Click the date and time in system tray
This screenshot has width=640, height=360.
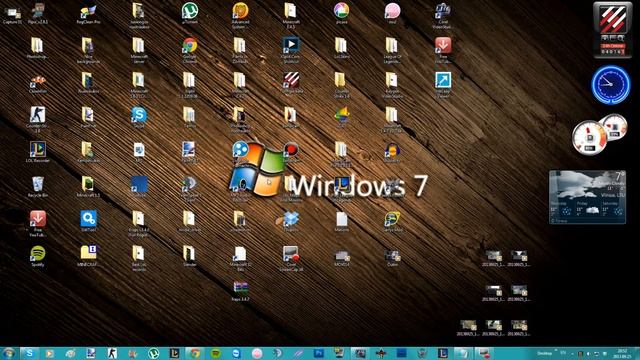(x=622, y=353)
